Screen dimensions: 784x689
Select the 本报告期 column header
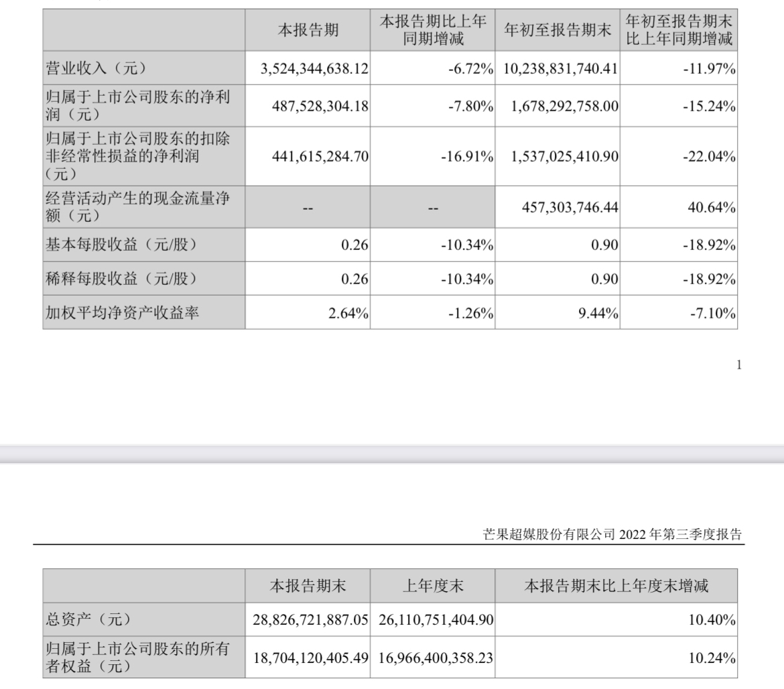coord(308,30)
